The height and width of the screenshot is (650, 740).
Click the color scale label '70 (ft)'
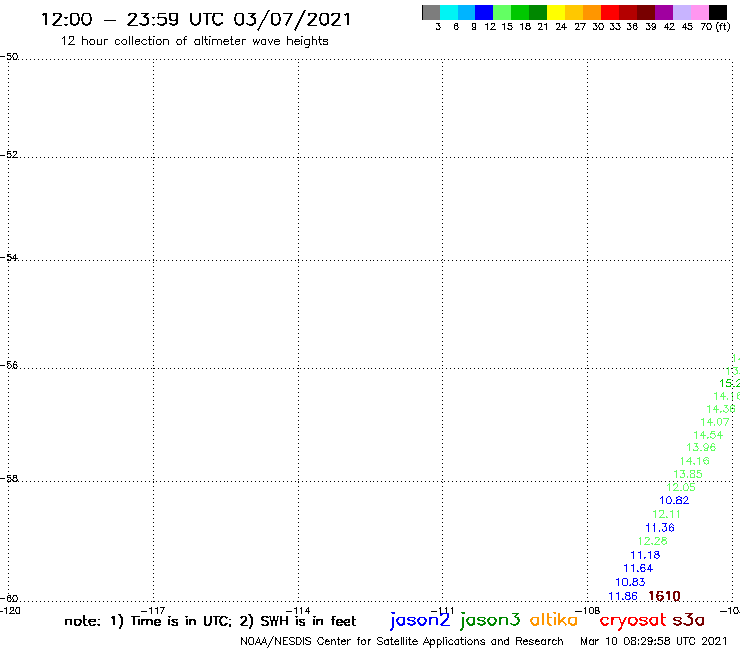715,26
